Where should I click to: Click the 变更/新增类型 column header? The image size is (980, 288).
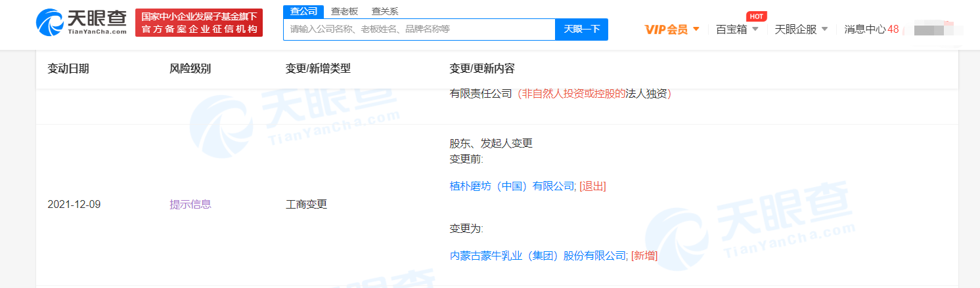point(318,69)
